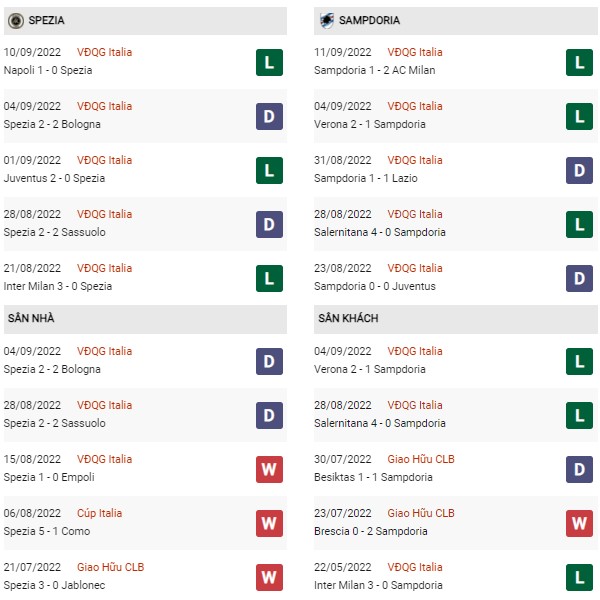Screen dimensions: 600x600
Task: Click the D badge for Sampdoria 0-0 Juventus
Action: 579,278
